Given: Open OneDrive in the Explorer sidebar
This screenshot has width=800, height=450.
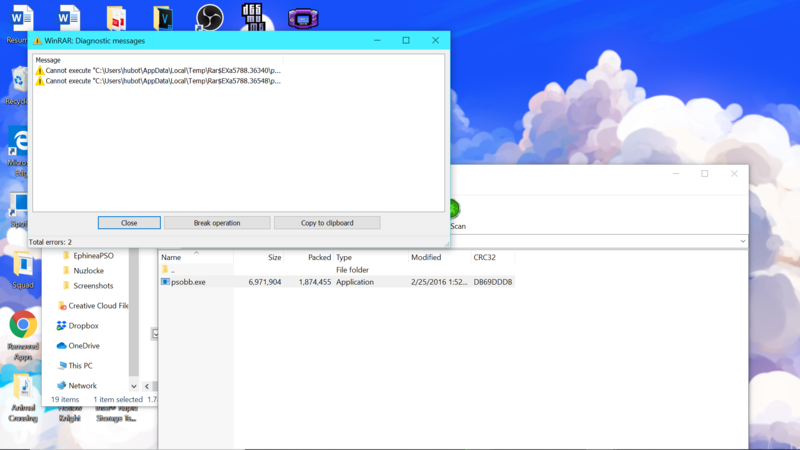Looking at the screenshot, I should [x=78, y=345].
